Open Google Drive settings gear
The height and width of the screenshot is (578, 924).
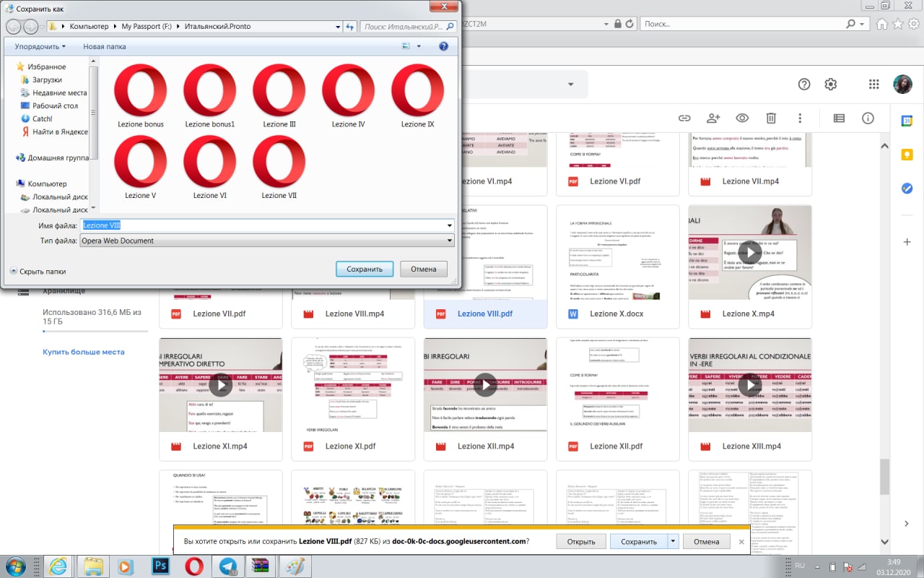[x=831, y=85]
